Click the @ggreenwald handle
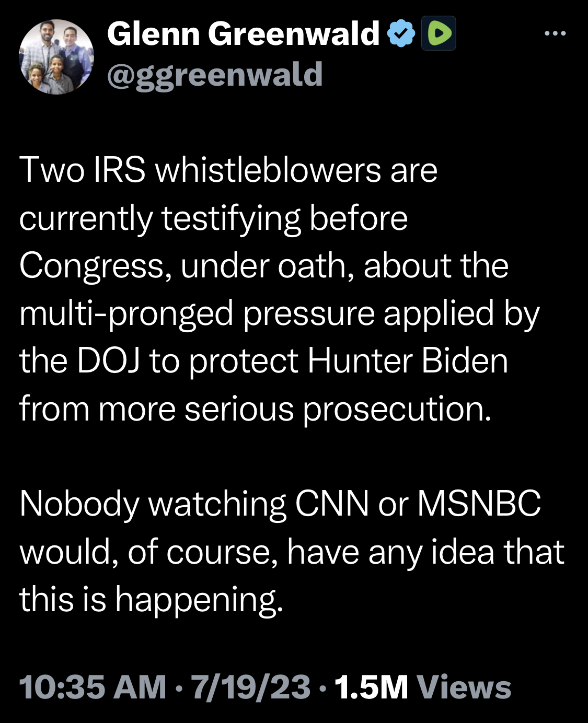 tap(215, 74)
